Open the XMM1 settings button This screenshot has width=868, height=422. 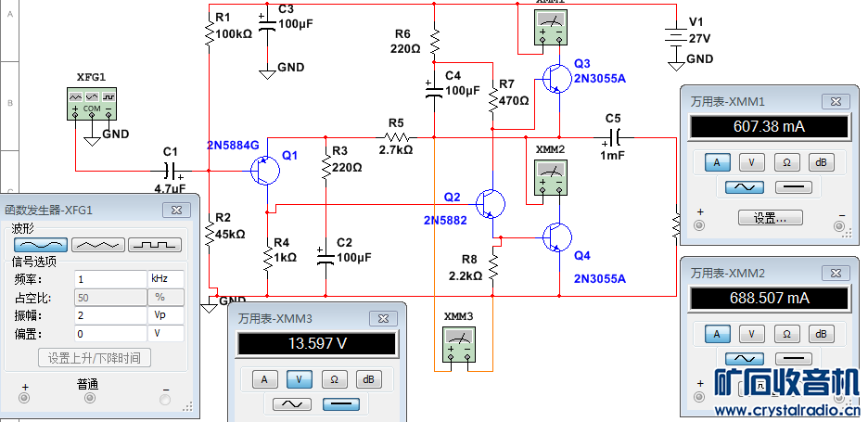(770, 218)
